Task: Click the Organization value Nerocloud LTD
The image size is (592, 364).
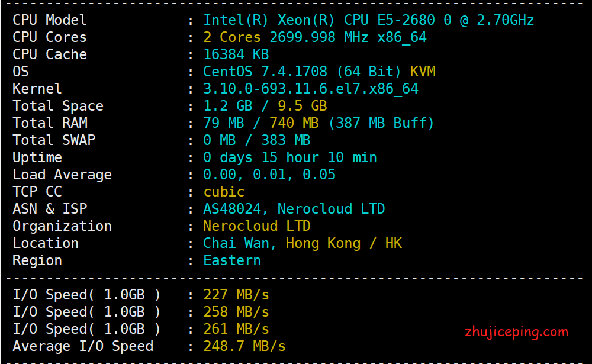Action: coord(256,226)
